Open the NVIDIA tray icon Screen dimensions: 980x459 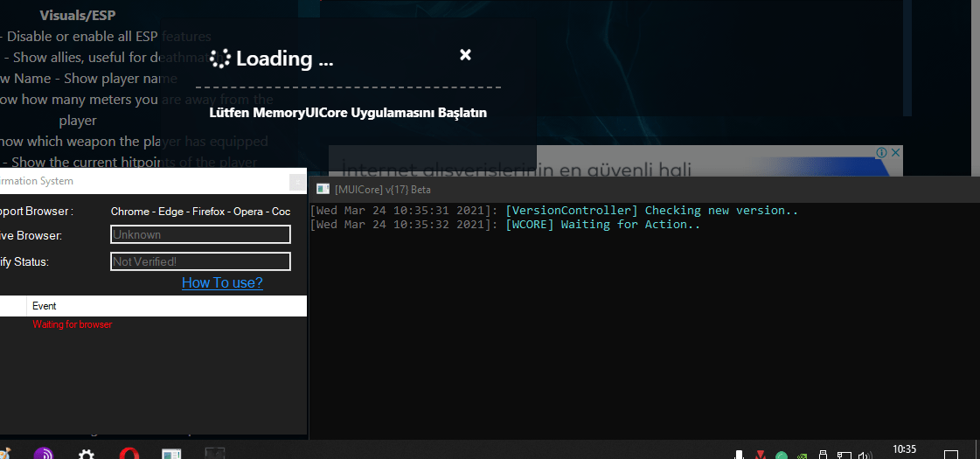pos(803,456)
